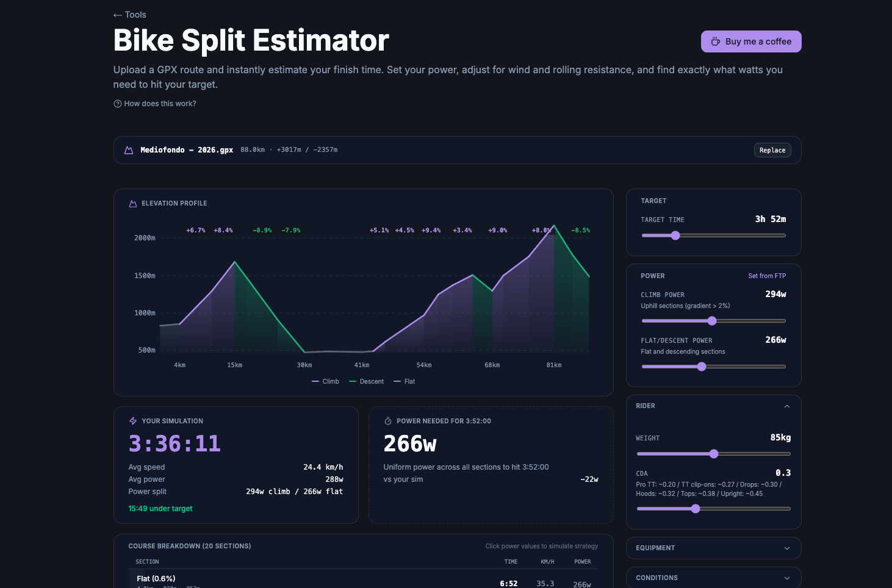The image size is (892, 588).
Task: Collapse the Rider panel
Action: coord(786,406)
